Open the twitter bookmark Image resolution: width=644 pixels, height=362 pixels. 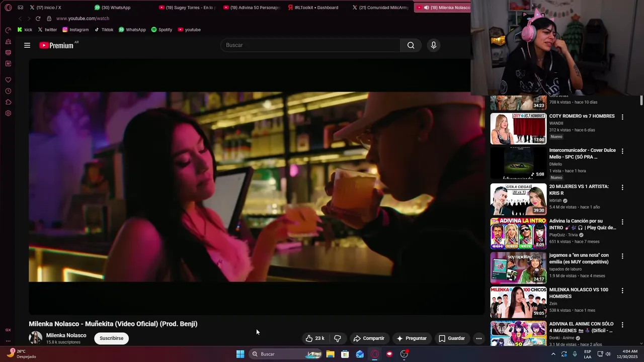click(47, 30)
